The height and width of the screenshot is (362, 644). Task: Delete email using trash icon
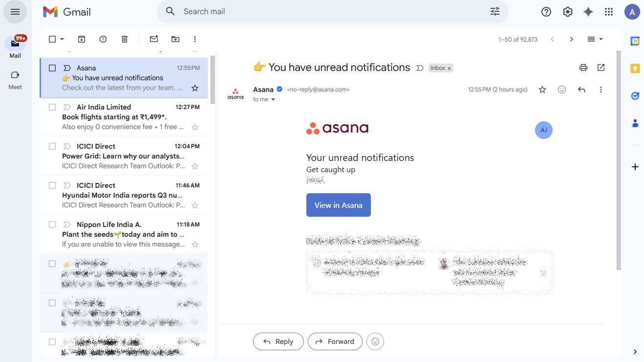tap(125, 39)
